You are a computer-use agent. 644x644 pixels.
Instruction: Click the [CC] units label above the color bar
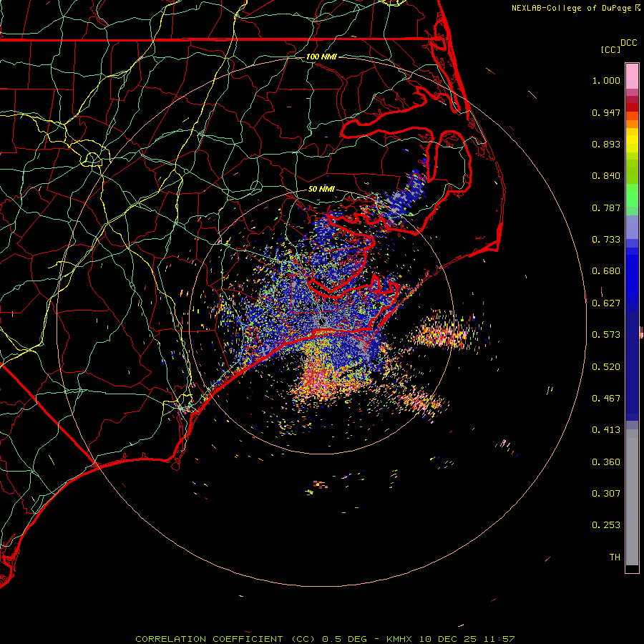[610, 49]
